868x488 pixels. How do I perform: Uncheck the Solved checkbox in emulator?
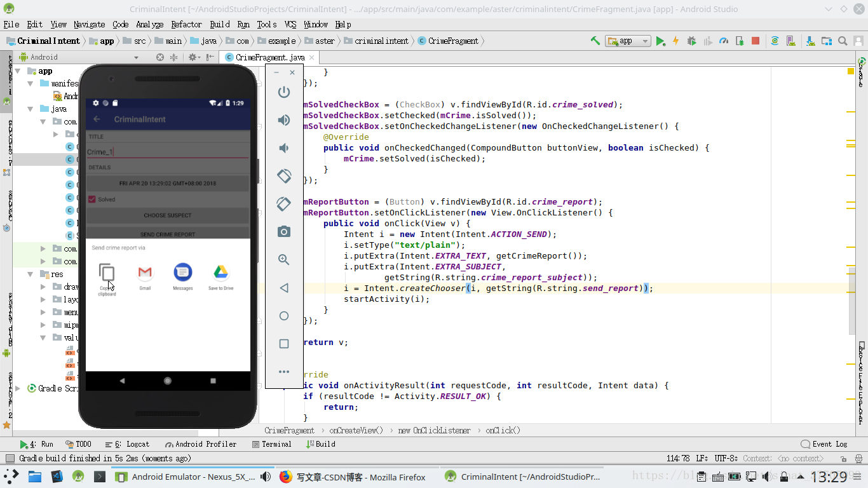(x=92, y=200)
